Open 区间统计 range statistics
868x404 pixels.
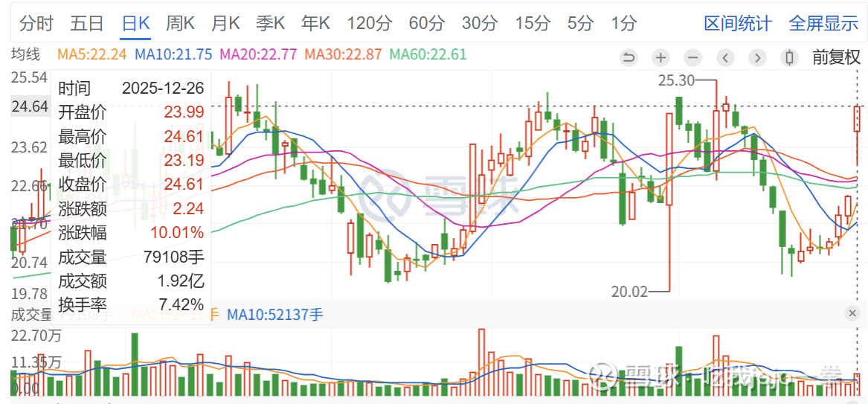click(x=738, y=23)
